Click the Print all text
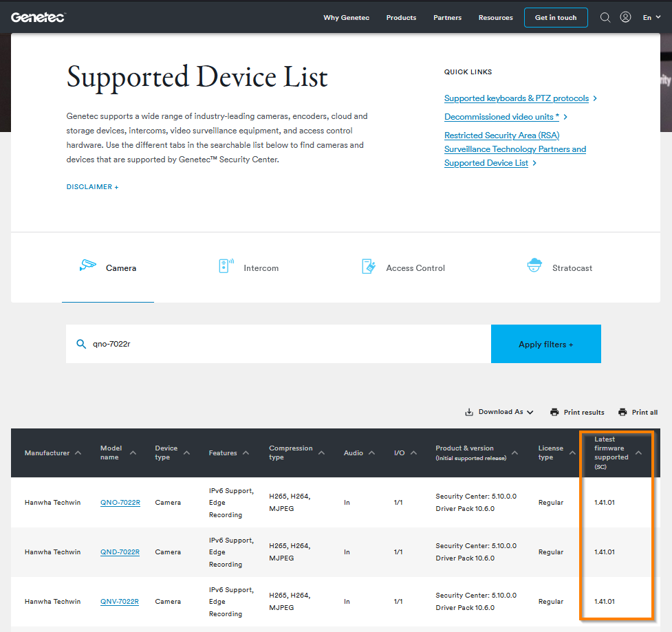The image size is (672, 632). click(x=644, y=412)
